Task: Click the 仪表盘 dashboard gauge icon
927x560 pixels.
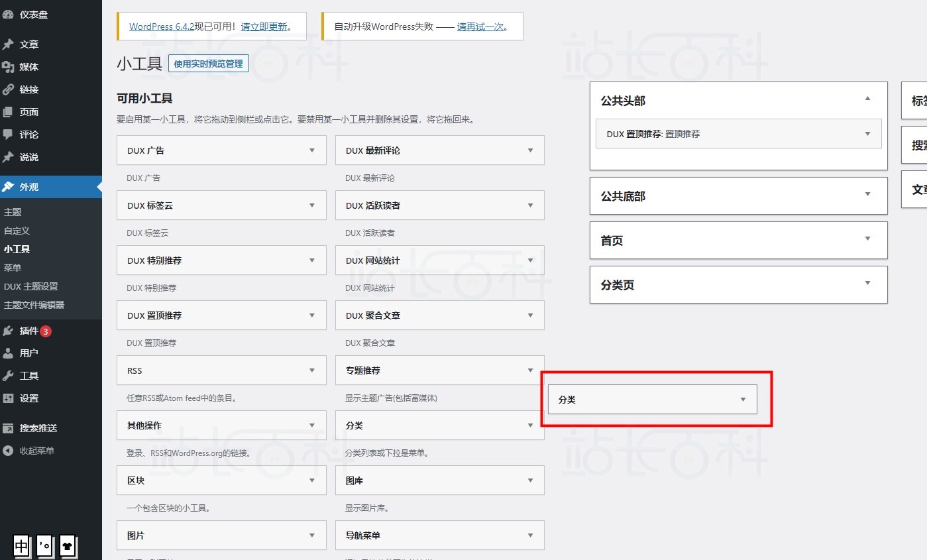Action: (8, 14)
